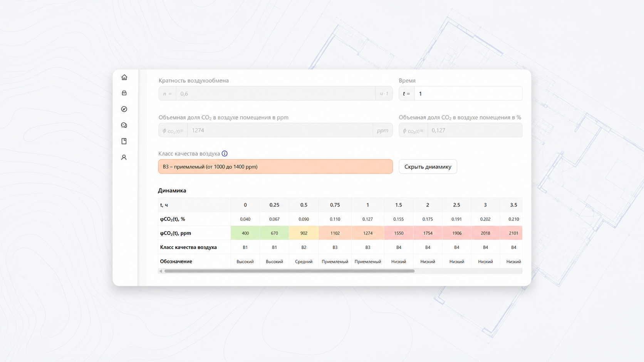Select the yellow 902 ppm cell
Screen dimensions: 644x362
[x=304, y=233]
